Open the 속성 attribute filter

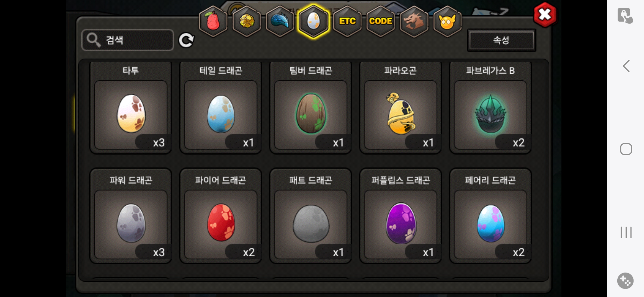501,40
